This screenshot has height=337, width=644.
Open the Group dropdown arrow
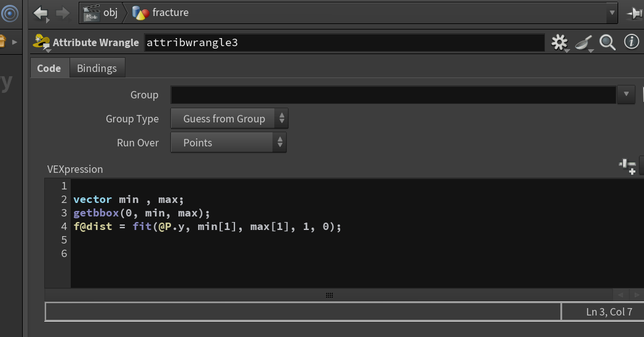click(x=626, y=95)
